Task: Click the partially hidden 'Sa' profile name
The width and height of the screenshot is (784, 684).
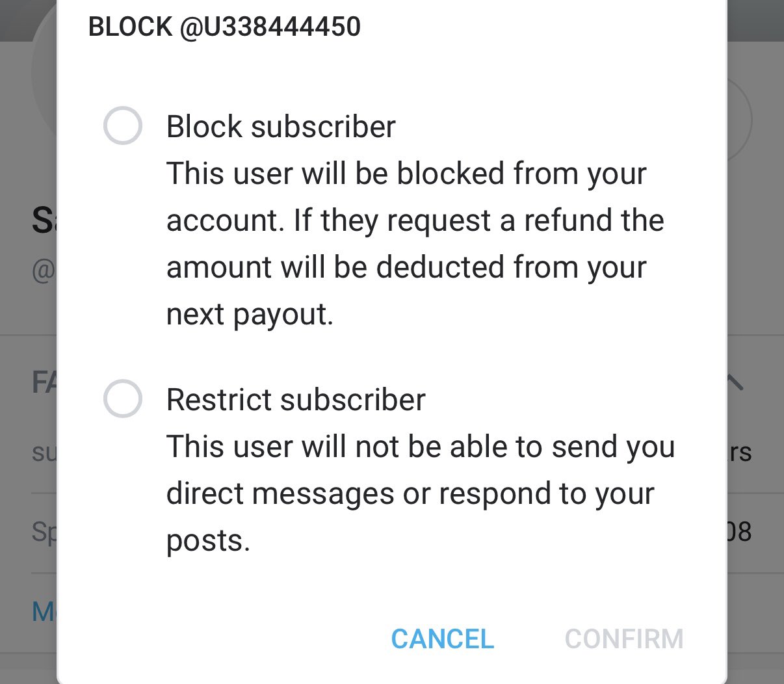Action: (44, 220)
